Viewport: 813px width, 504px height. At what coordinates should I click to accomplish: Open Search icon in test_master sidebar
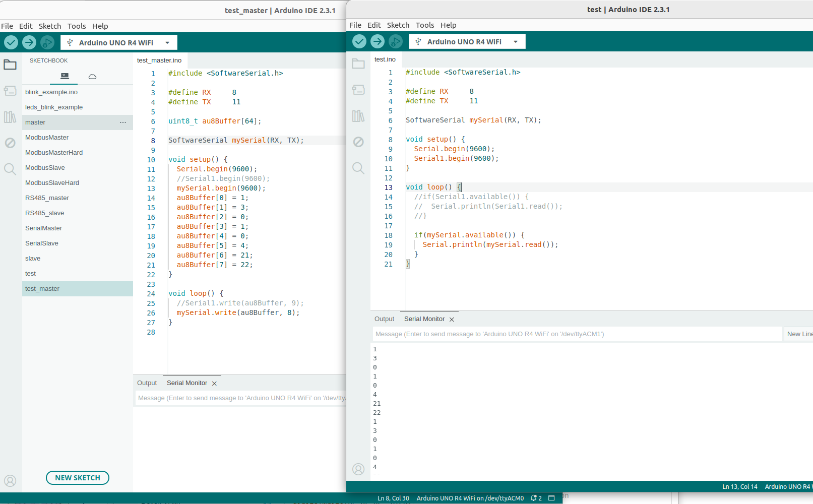(10, 169)
